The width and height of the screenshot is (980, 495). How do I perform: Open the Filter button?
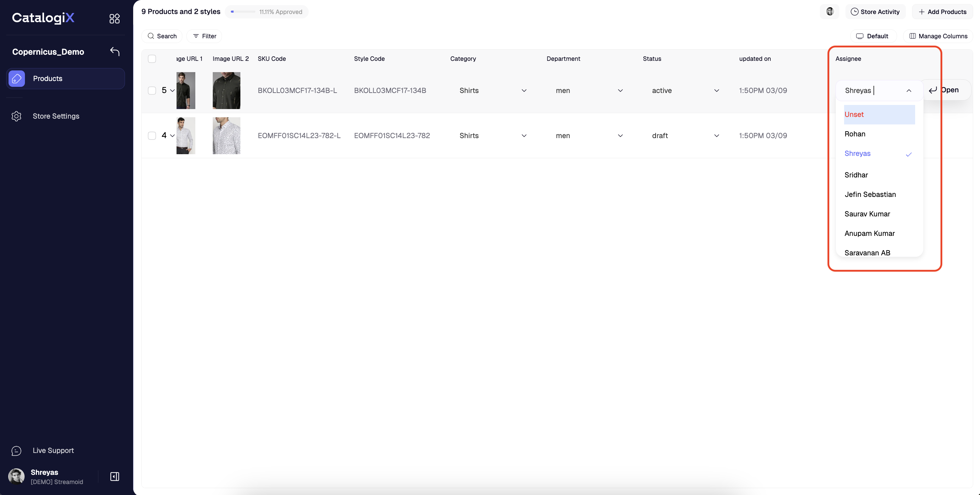(x=204, y=36)
